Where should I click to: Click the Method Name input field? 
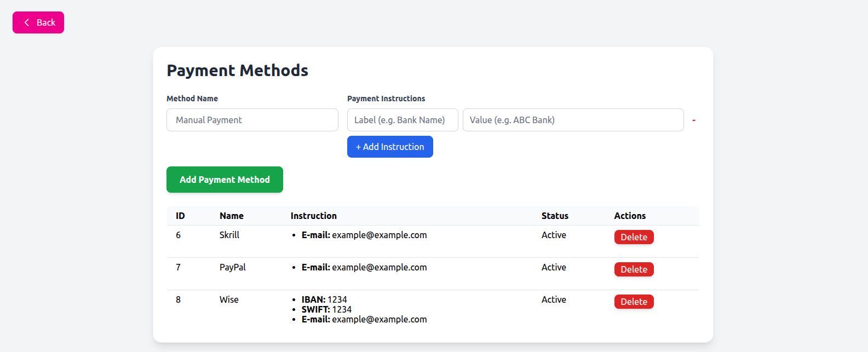(x=252, y=120)
